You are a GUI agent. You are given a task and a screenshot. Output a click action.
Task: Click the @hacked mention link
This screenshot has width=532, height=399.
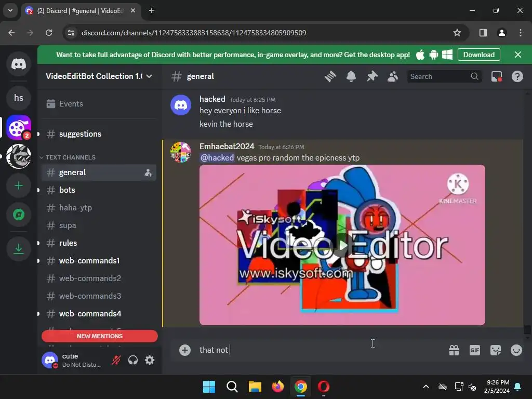pyautogui.click(x=217, y=158)
